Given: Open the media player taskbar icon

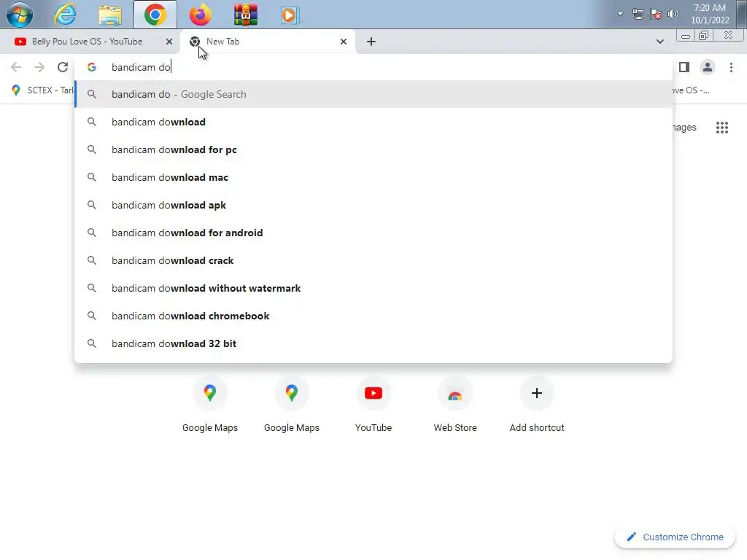Looking at the screenshot, I should [289, 15].
